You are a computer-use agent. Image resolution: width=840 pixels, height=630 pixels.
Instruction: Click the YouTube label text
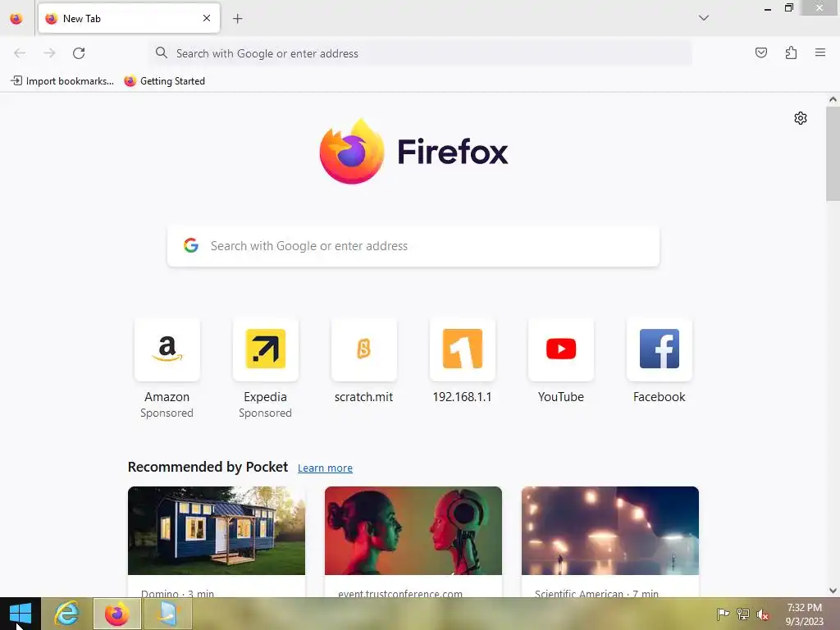[561, 397]
